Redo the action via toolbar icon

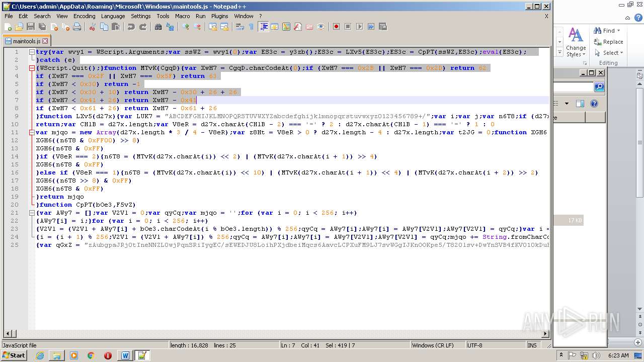[x=143, y=27]
